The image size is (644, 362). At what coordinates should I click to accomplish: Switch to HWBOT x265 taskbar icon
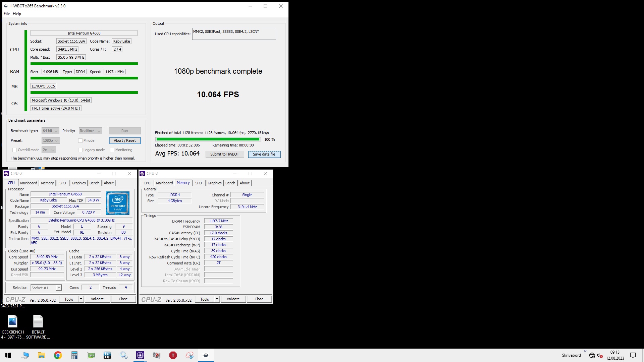point(206,355)
